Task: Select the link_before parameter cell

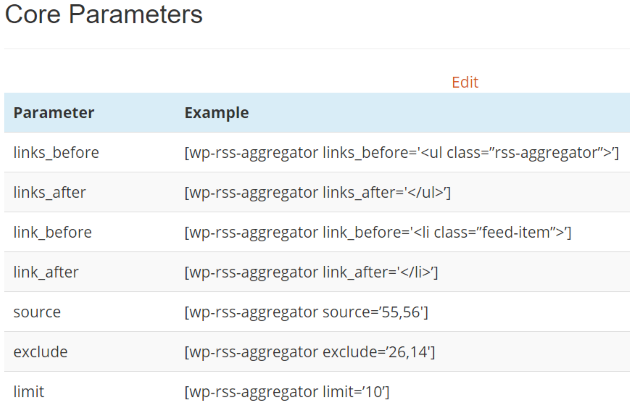Action: coord(52,232)
